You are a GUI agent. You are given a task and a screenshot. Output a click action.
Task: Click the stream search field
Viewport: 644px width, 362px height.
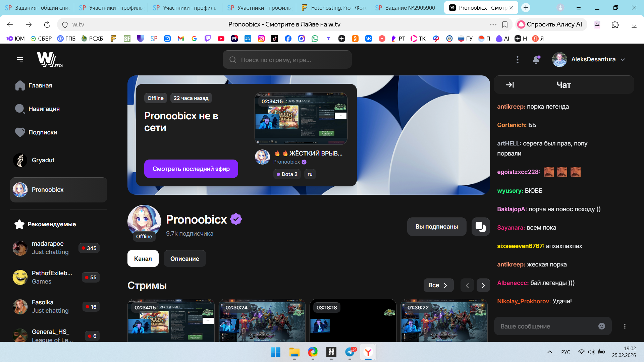point(287,60)
